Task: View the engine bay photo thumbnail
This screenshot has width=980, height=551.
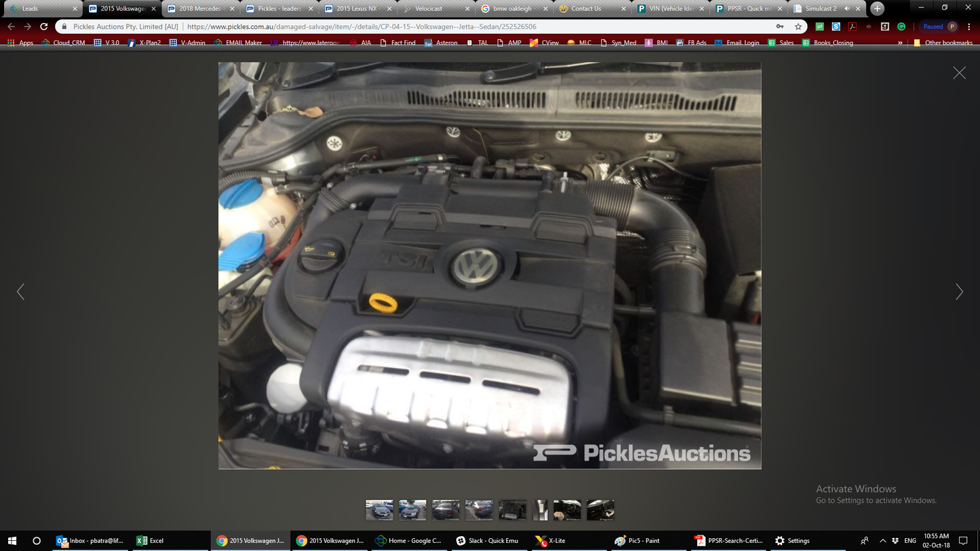Action: tap(512, 510)
